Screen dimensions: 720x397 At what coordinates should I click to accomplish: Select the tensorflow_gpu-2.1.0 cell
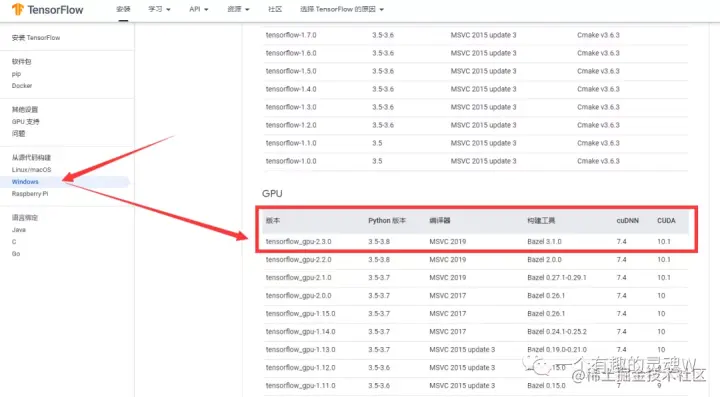coord(298,278)
